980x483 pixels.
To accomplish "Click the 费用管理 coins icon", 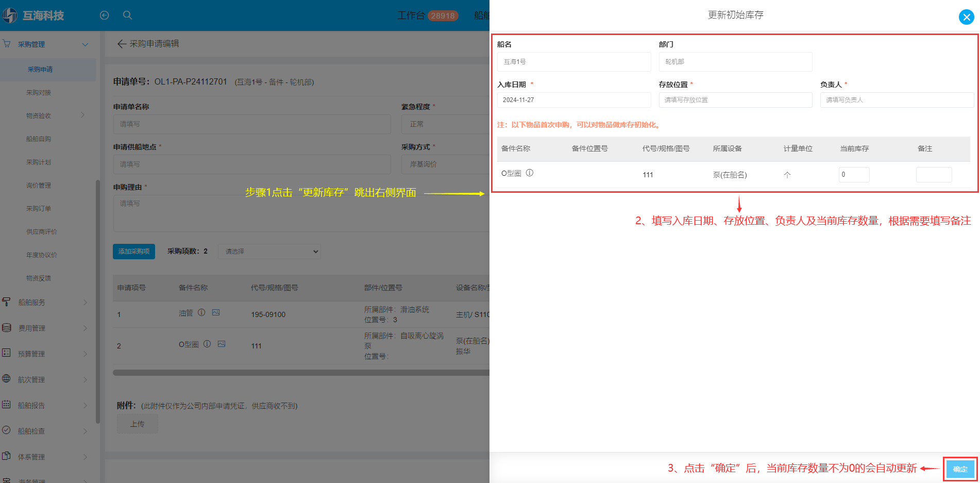I will (6, 327).
